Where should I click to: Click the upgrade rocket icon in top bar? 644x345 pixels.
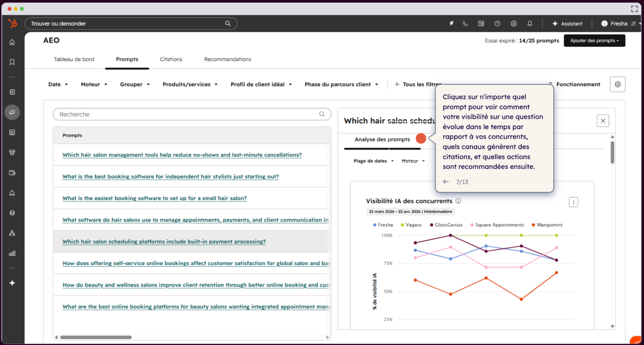451,23
